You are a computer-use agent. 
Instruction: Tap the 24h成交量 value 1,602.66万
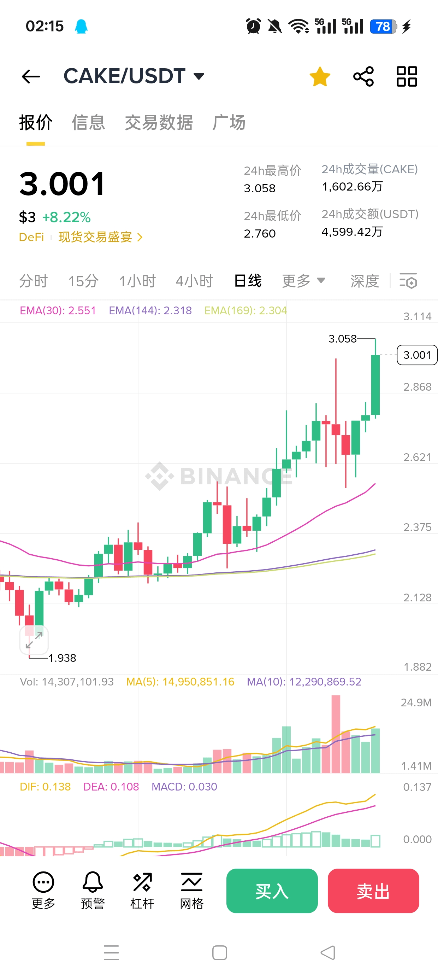click(352, 186)
